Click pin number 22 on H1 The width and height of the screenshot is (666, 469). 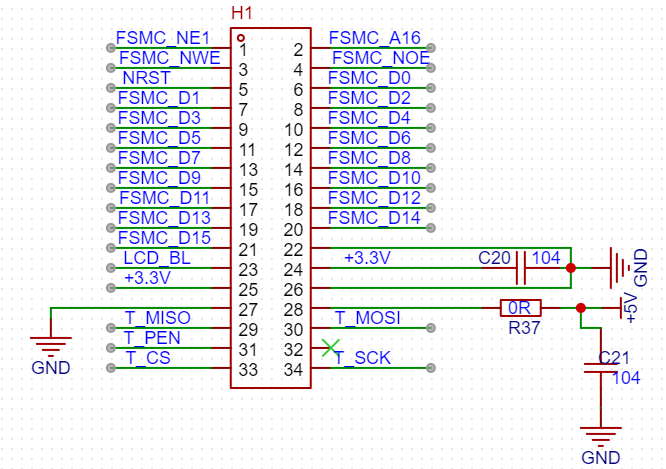(x=293, y=250)
